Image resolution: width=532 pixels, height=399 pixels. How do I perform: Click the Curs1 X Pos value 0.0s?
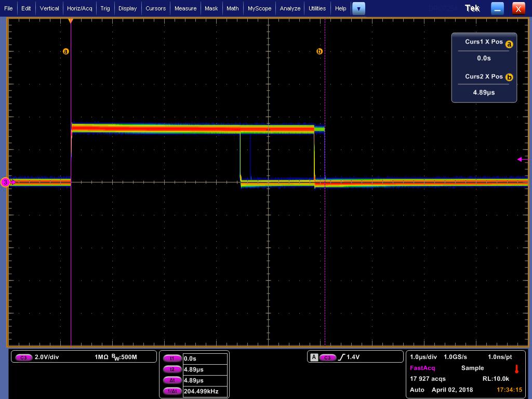[x=484, y=58]
